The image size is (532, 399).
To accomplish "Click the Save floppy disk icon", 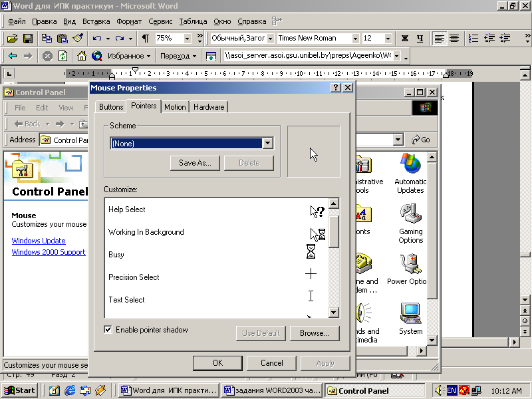I will [28, 39].
